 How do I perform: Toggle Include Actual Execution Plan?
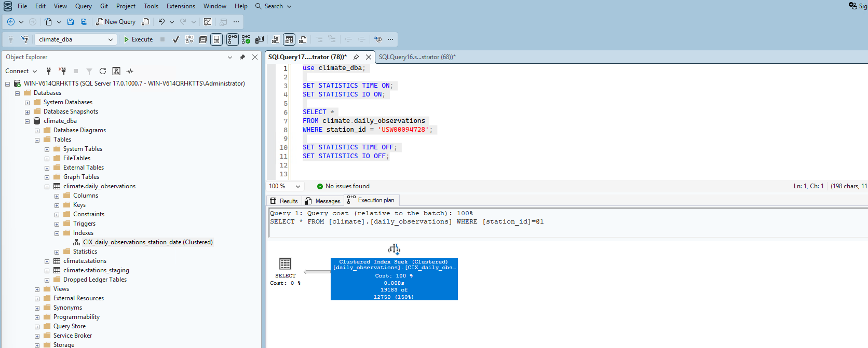pyautogui.click(x=232, y=39)
